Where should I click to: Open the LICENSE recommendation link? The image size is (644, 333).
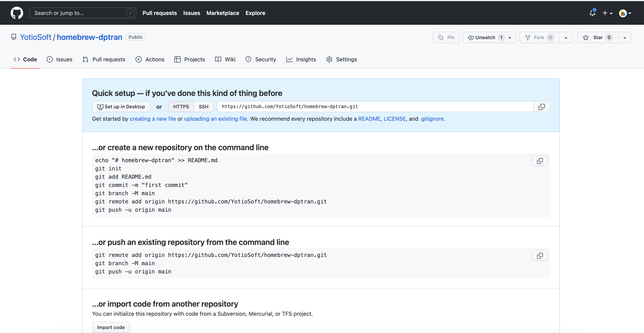pyautogui.click(x=394, y=119)
